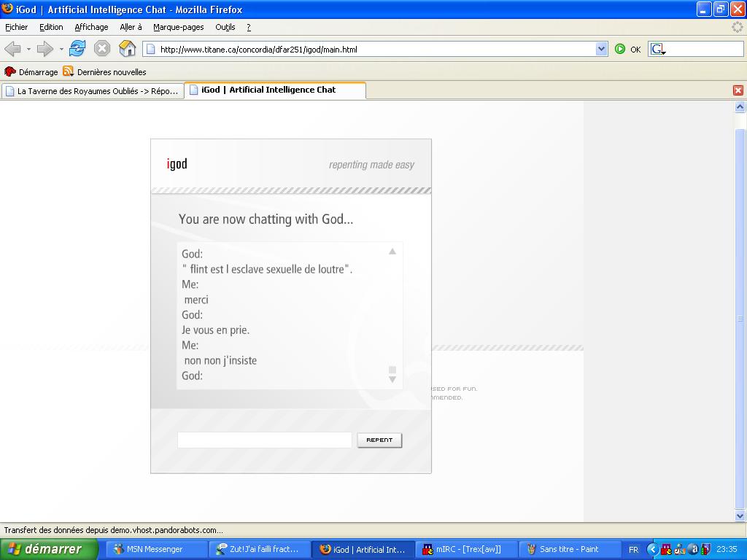Click the Back navigation arrow
The height and width of the screenshot is (560, 747).
point(12,49)
